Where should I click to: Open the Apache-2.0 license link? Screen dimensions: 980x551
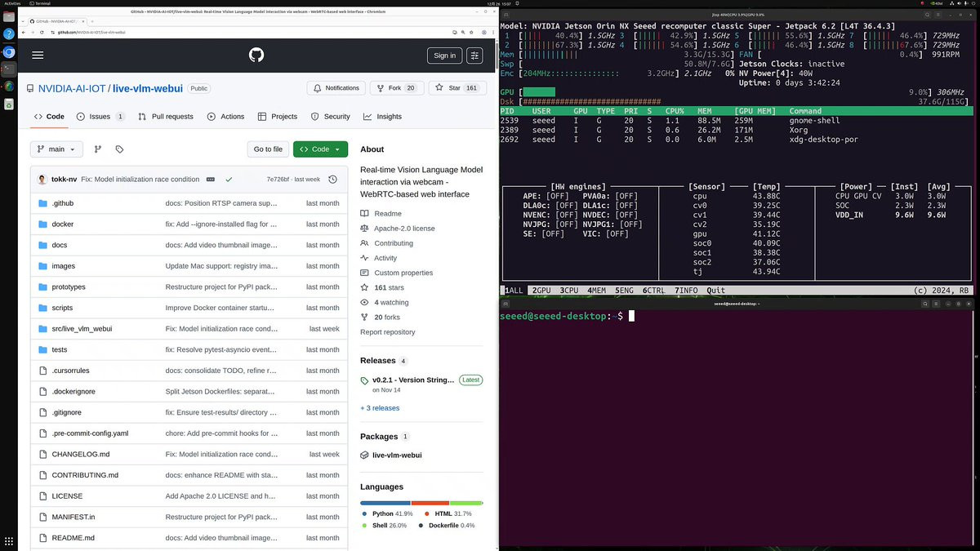click(404, 229)
